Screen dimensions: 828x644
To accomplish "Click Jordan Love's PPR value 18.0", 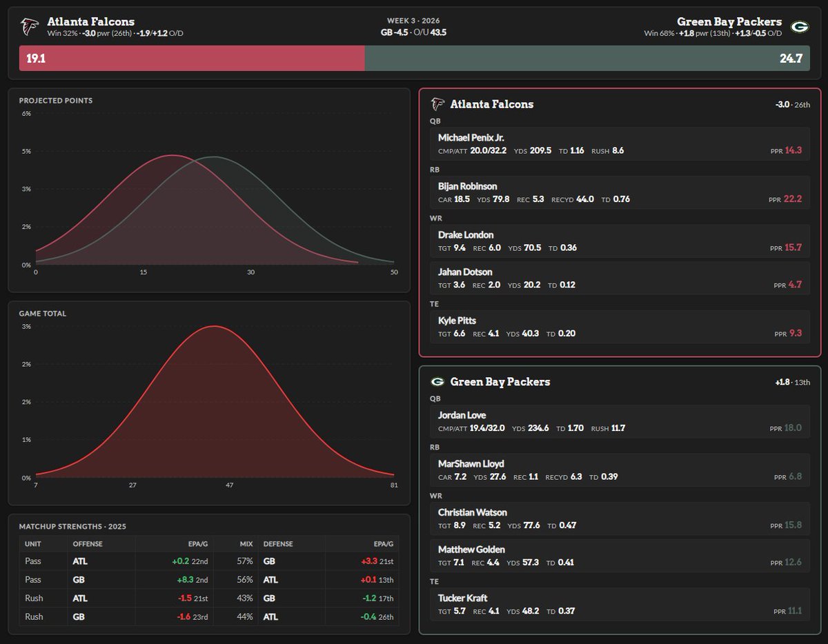I will pos(793,428).
